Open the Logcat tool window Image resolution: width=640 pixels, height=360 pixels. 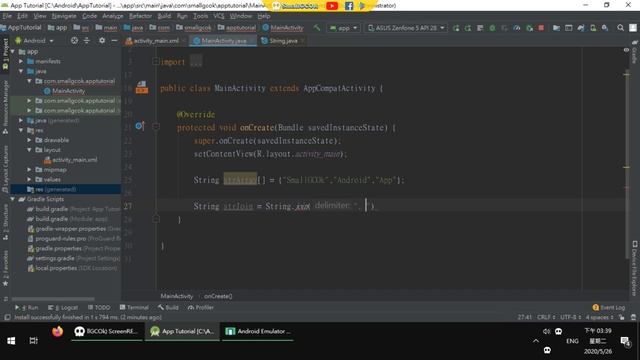(63, 307)
